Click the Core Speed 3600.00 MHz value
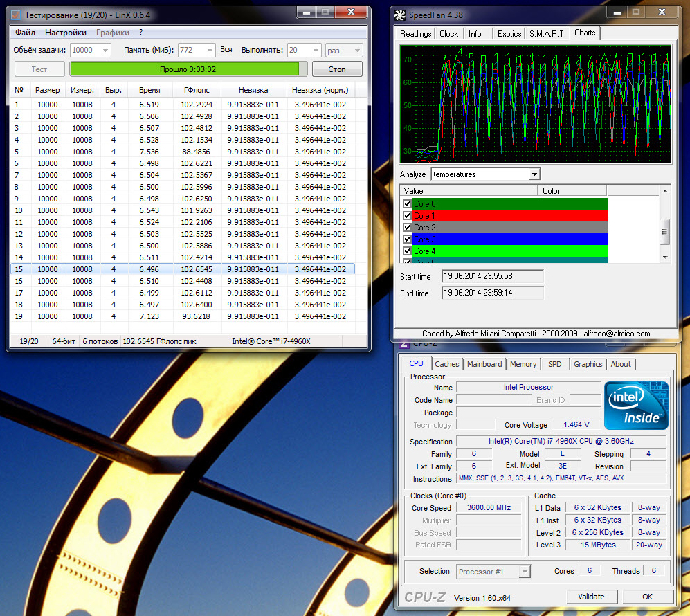Viewport: 690px width, 616px height. pos(489,508)
